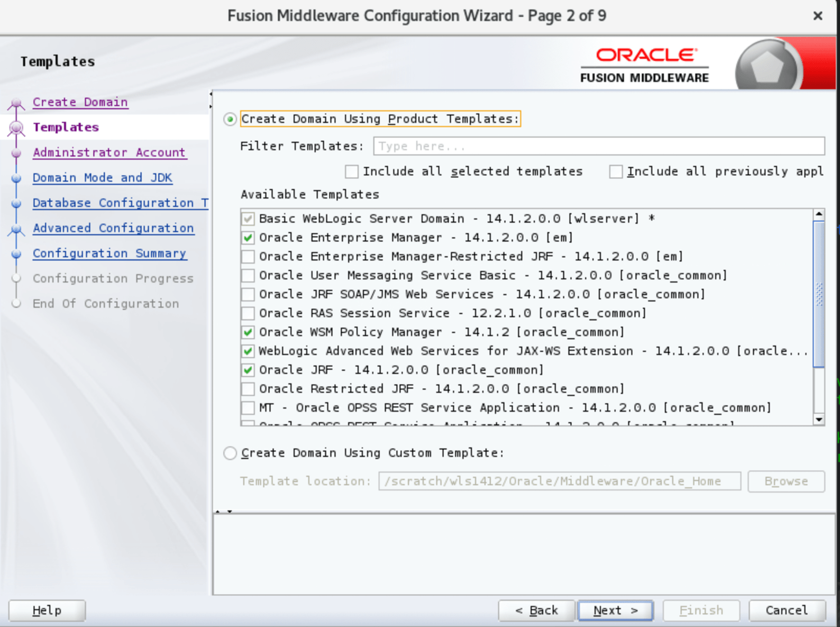Click the Help button
The width and height of the screenshot is (840, 627).
[47, 611]
